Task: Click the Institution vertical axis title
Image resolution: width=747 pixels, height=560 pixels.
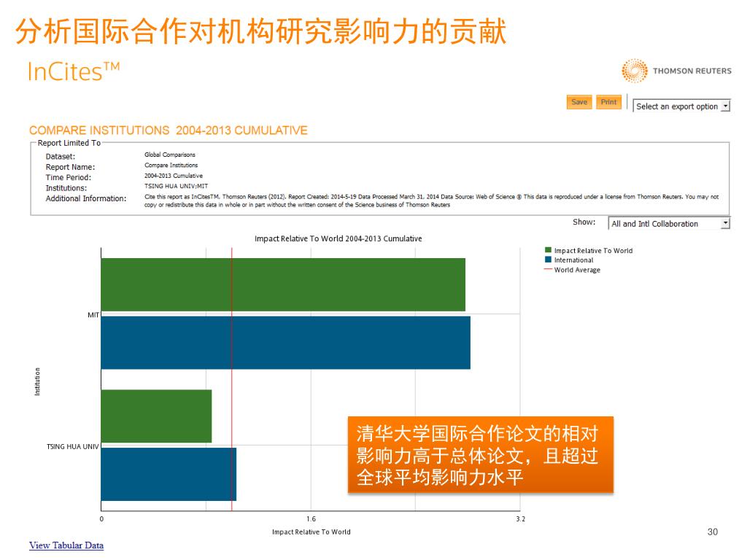Action: [x=37, y=381]
